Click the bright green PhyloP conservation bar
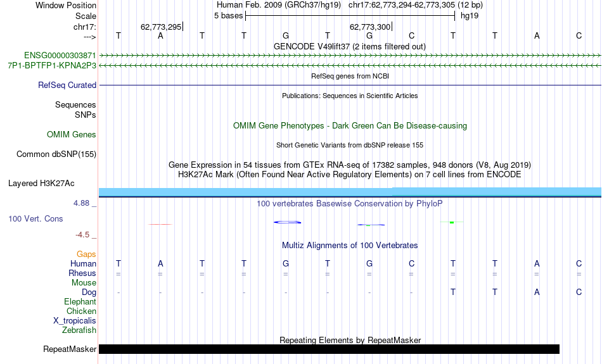 452,222
